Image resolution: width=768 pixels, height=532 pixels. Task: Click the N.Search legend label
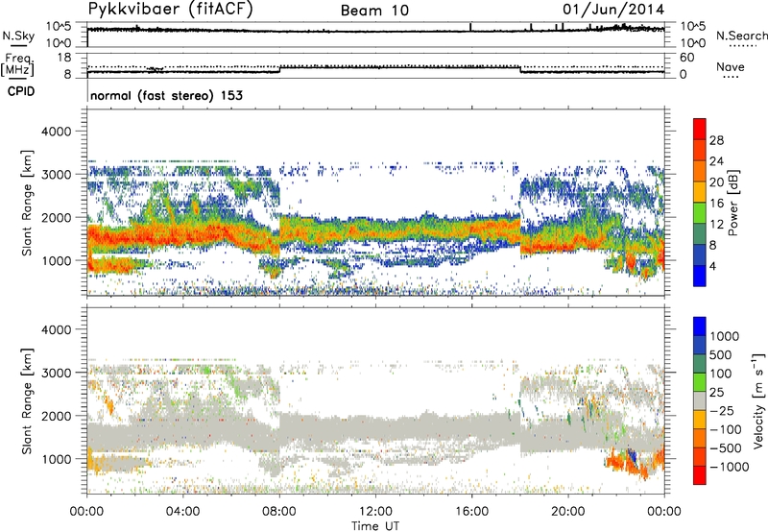[741, 36]
